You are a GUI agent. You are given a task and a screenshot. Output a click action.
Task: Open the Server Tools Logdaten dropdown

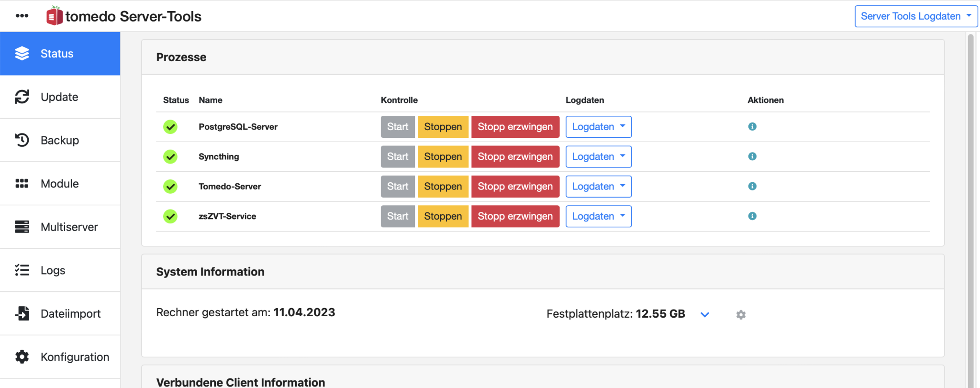click(916, 16)
